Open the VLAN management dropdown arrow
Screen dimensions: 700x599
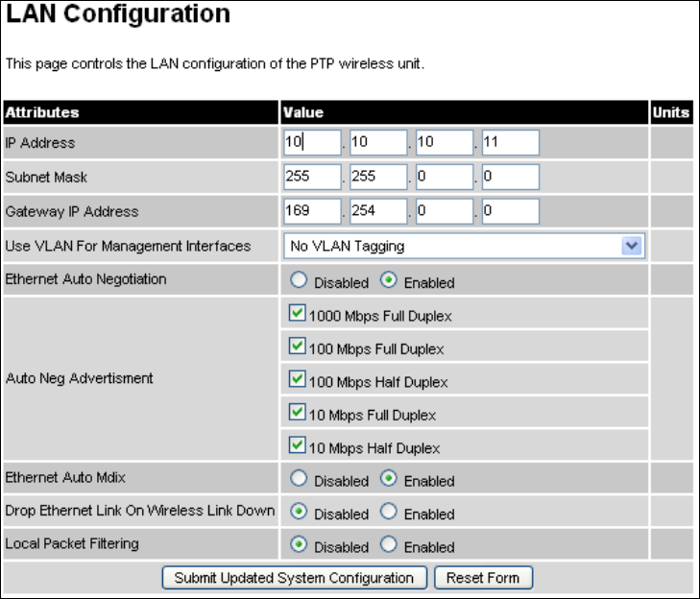tap(632, 246)
